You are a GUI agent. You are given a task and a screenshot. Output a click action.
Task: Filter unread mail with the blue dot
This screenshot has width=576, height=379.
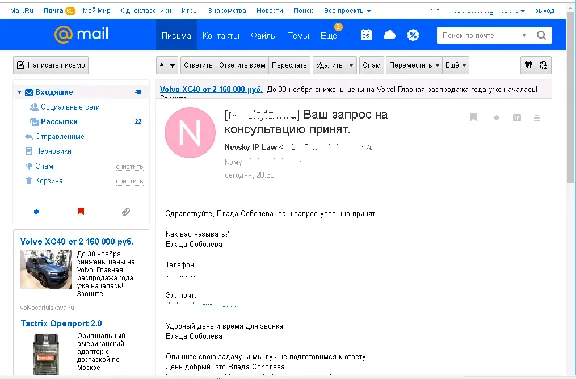pyautogui.click(x=36, y=211)
